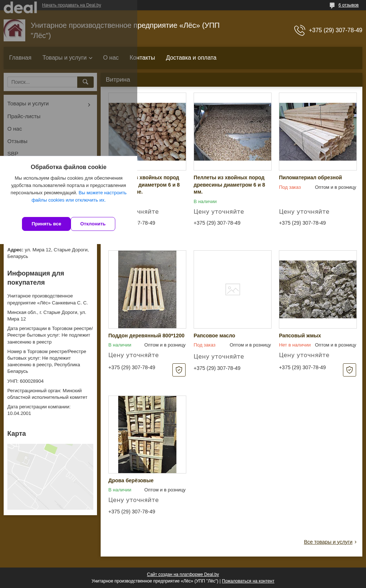366x588 pixels.
Task: Open Пиломатериал обрезной product photo
Action: click(x=318, y=131)
